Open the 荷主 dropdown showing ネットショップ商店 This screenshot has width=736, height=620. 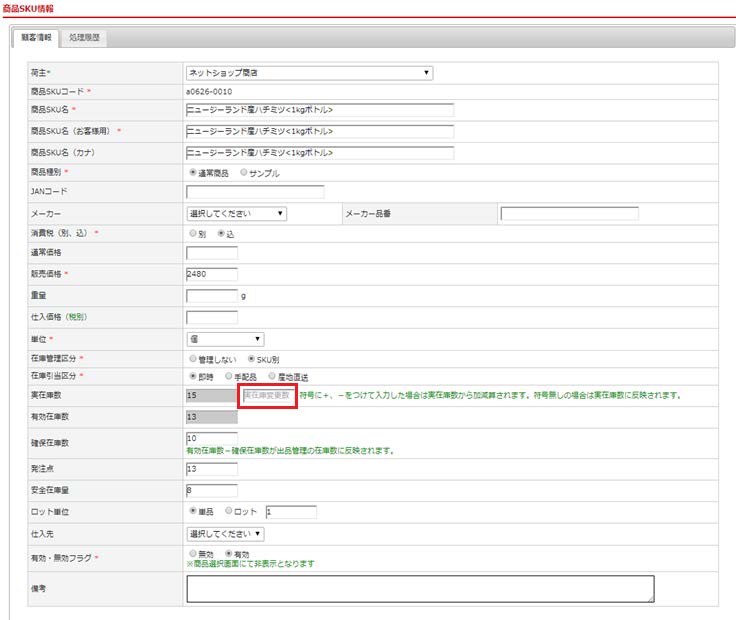309,72
